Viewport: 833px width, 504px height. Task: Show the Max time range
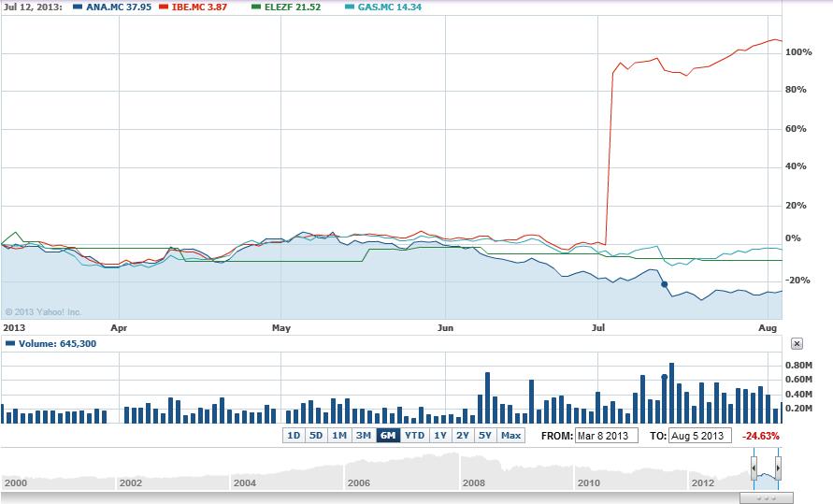coord(510,436)
